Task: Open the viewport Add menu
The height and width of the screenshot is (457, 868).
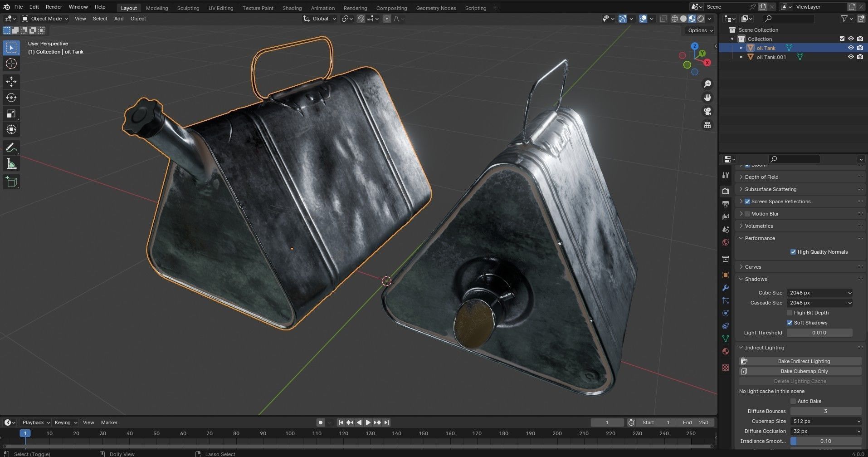Action: pos(119,19)
